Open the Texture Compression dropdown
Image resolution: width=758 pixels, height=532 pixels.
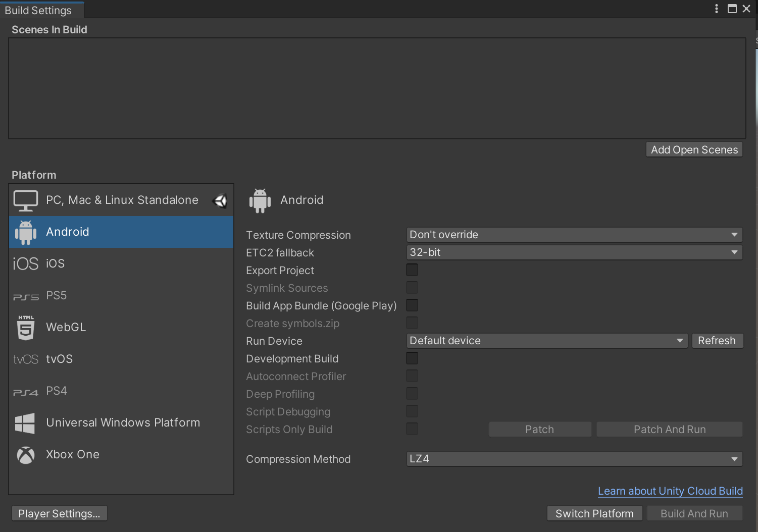(x=574, y=235)
